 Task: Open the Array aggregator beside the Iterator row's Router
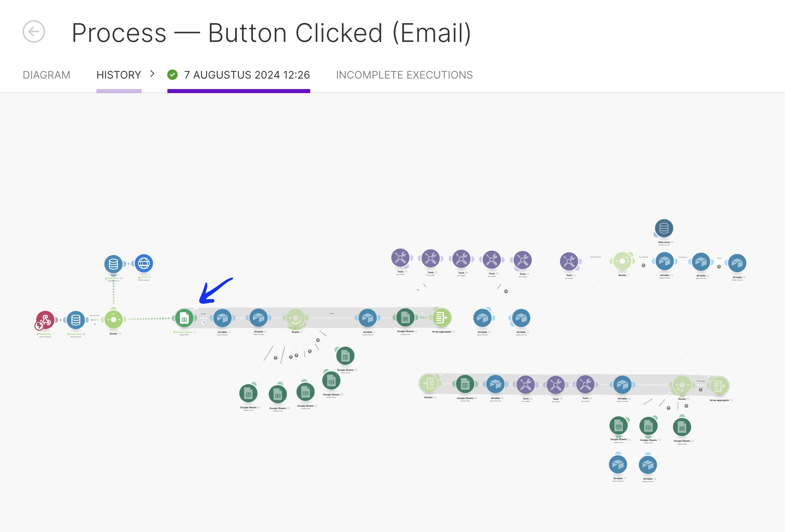click(x=719, y=386)
